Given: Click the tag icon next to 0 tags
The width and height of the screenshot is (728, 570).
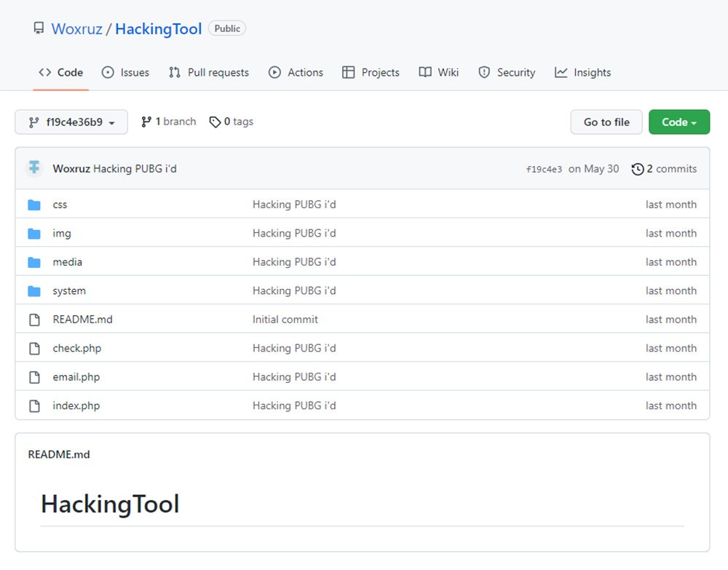Looking at the screenshot, I should tap(215, 122).
